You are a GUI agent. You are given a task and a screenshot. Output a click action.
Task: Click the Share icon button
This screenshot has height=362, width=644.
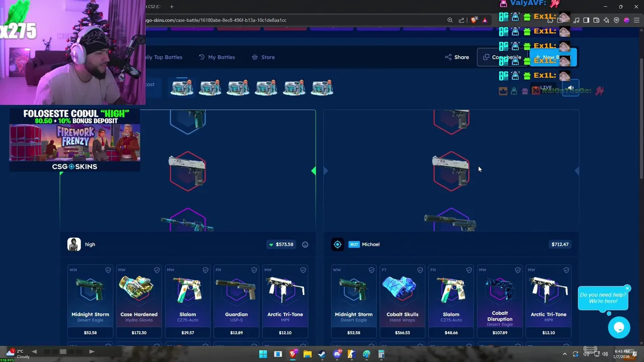tap(457, 57)
